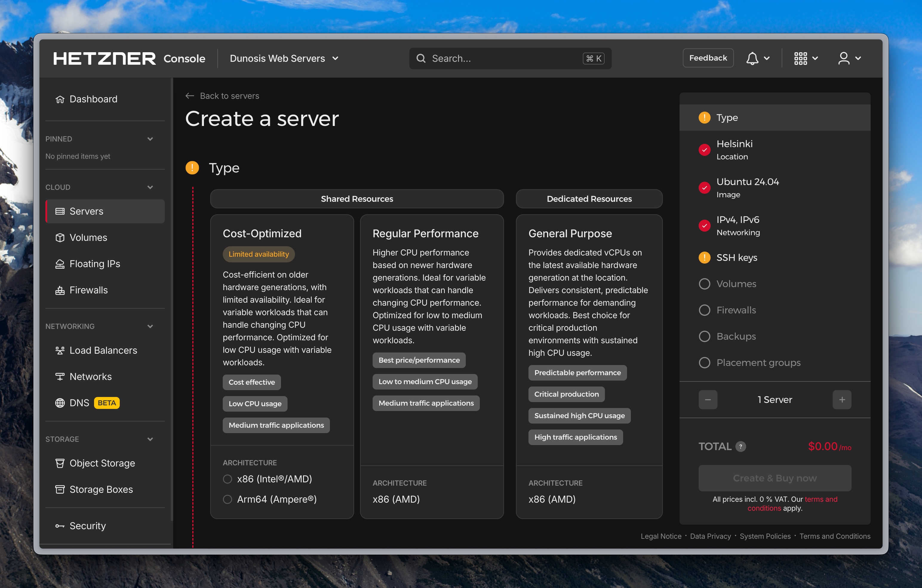Increase server count with the plus stepper
This screenshot has height=588, width=922.
(x=842, y=399)
